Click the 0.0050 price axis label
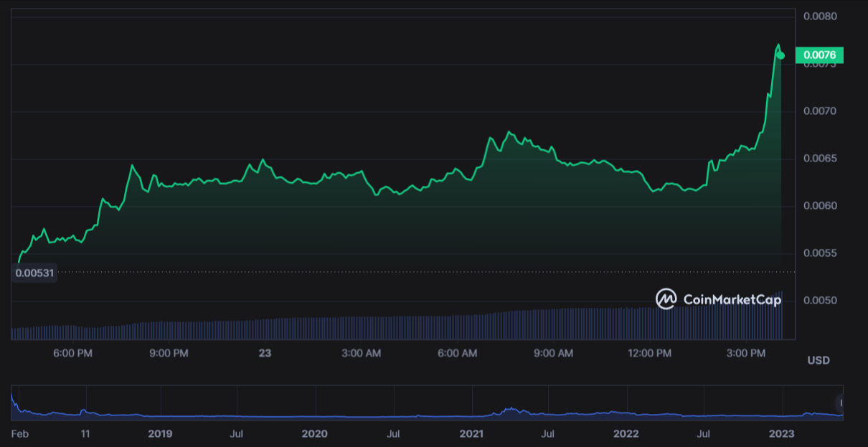The height and width of the screenshot is (447, 868). 820,301
